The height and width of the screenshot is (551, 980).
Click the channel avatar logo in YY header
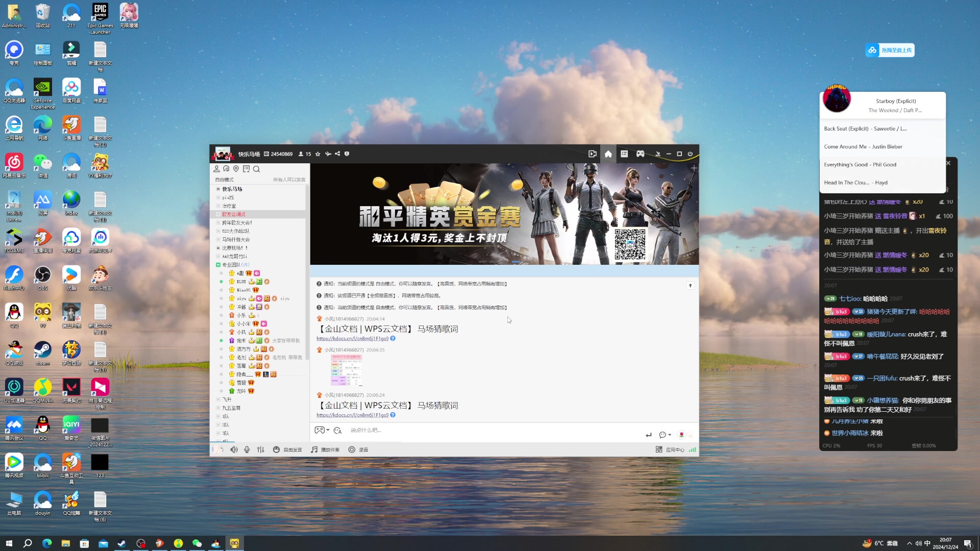pyautogui.click(x=223, y=154)
